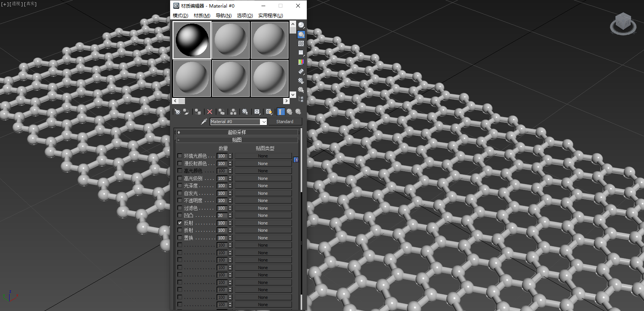
Task: Click None map button for 漫反射颜色
Action: (x=263, y=164)
